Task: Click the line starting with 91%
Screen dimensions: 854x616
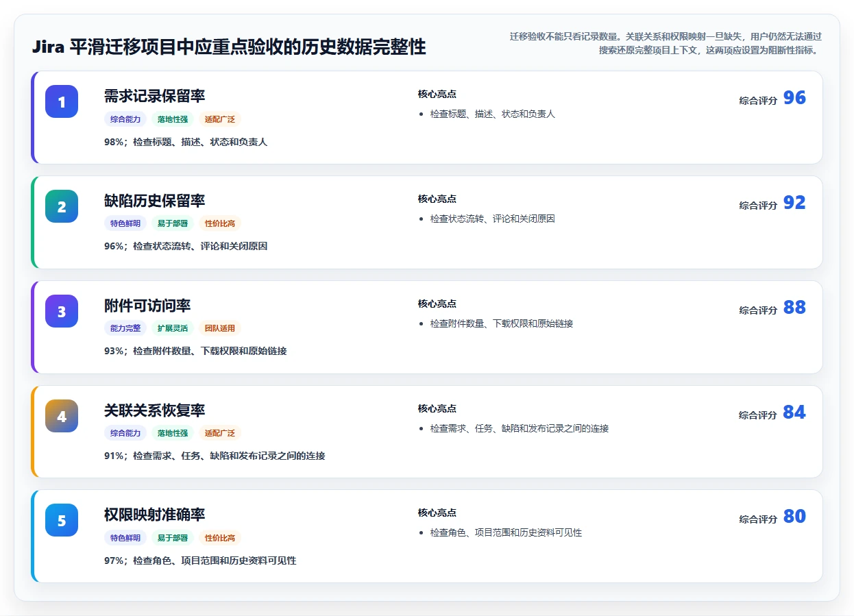Action: pyautogui.click(x=215, y=456)
